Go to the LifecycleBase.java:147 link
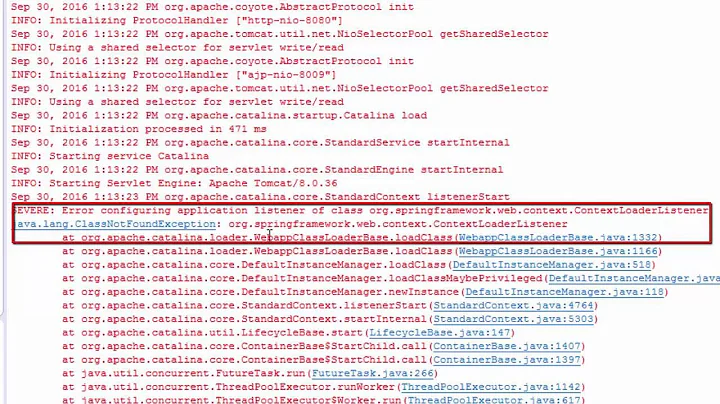 [x=440, y=332]
